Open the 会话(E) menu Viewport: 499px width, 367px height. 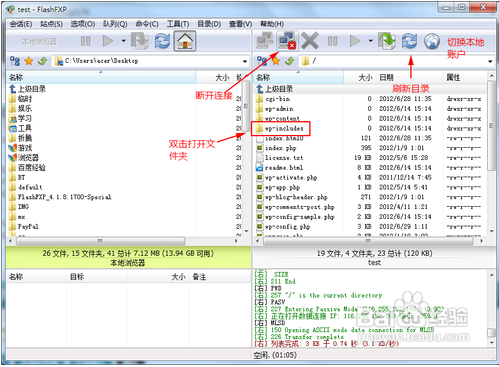21,24
